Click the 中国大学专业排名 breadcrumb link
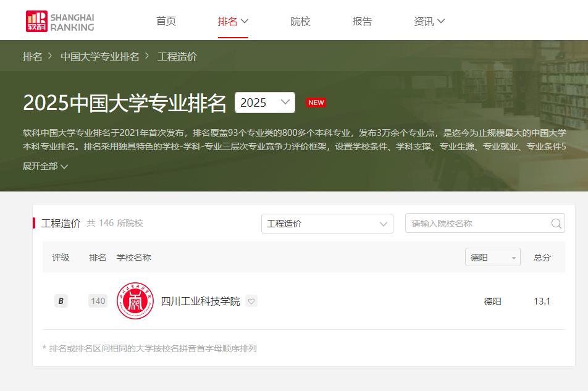This screenshot has width=588, height=391. (x=100, y=56)
